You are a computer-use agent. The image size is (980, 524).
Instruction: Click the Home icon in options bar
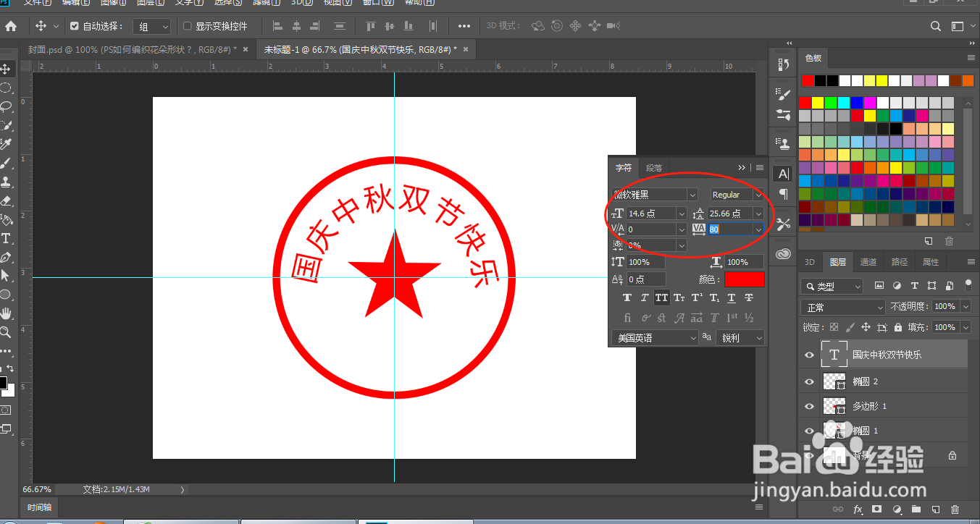point(11,26)
